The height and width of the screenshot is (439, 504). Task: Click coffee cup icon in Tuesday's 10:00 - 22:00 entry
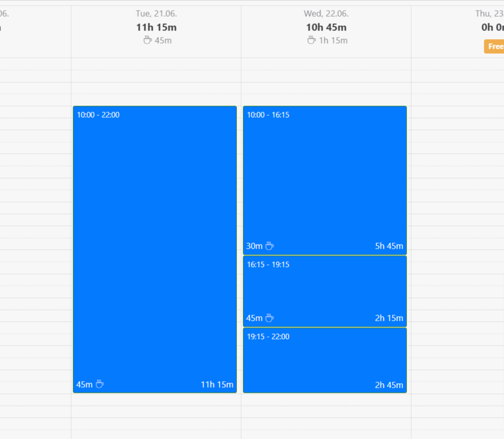click(x=100, y=384)
